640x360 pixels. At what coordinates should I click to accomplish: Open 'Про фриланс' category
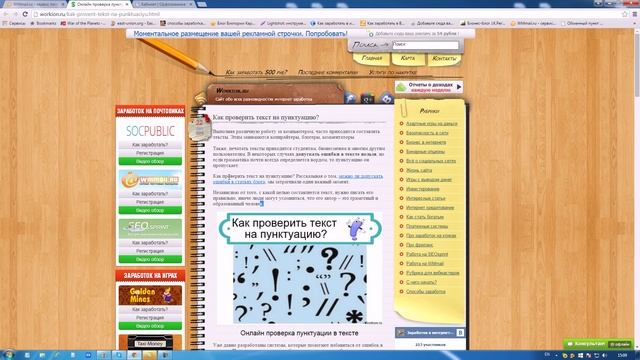pyautogui.click(x=419, y=245)
